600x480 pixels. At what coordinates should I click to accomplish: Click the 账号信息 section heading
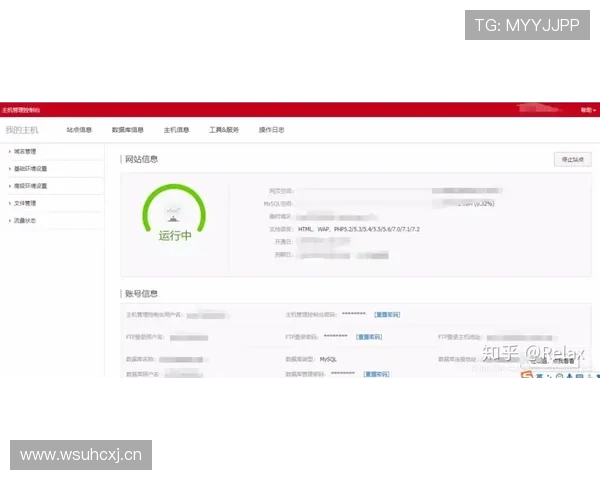(141, 294)
